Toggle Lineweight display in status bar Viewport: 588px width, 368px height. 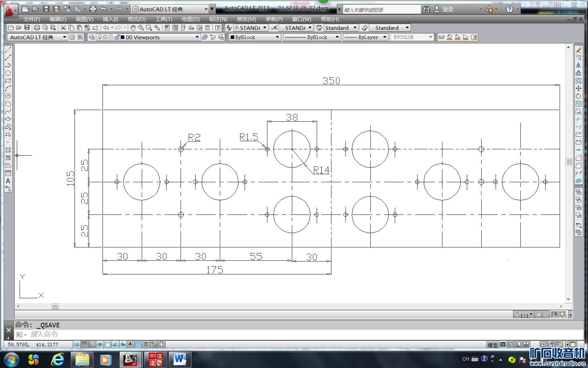coord(131,345)
